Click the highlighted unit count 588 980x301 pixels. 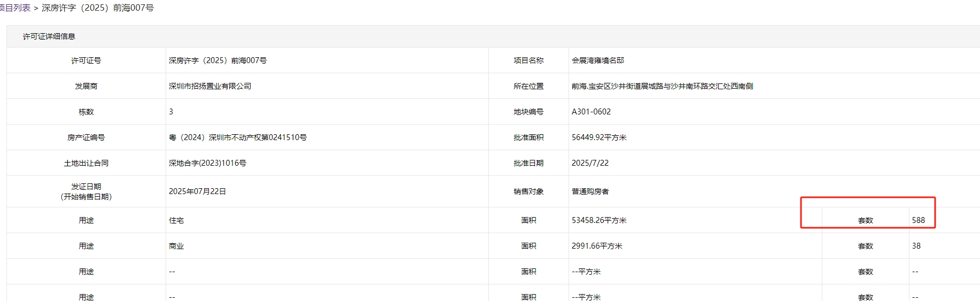pos(918,220)
